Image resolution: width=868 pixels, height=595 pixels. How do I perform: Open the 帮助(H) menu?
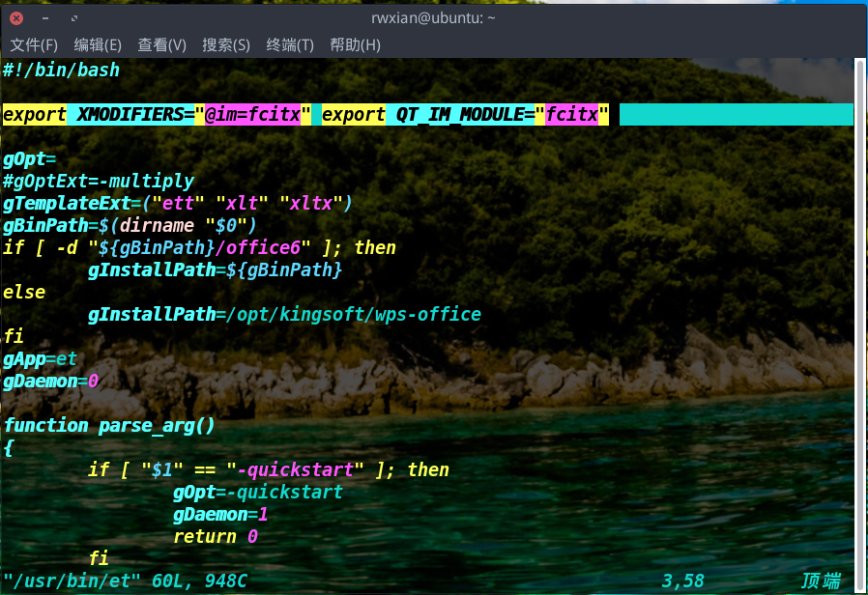[x=355, y=45]
